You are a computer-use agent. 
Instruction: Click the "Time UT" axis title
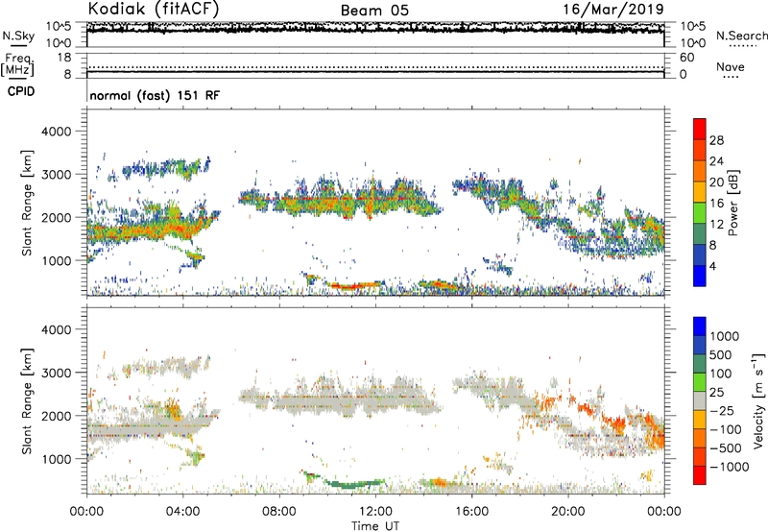(375, 526)
